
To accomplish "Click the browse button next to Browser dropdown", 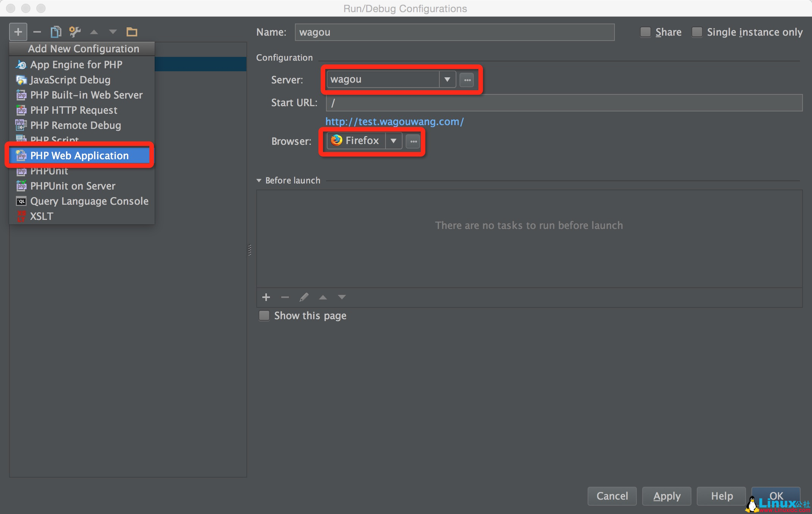I will [413, 141].
